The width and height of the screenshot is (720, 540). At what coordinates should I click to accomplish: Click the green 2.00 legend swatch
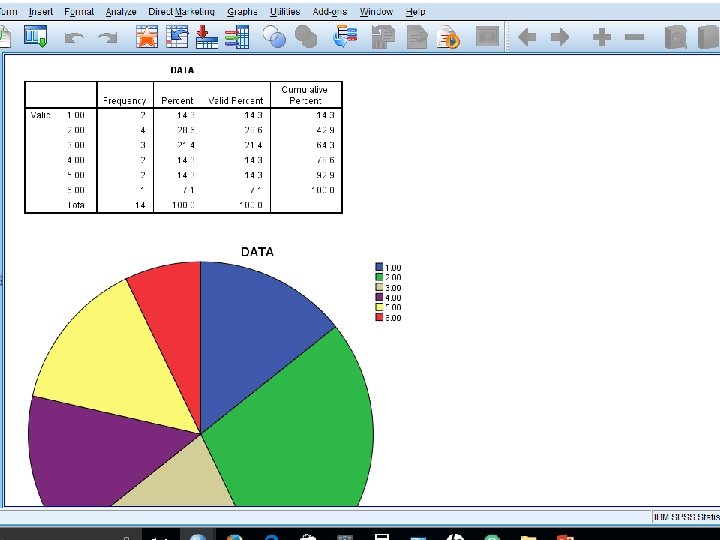(379, 277)
